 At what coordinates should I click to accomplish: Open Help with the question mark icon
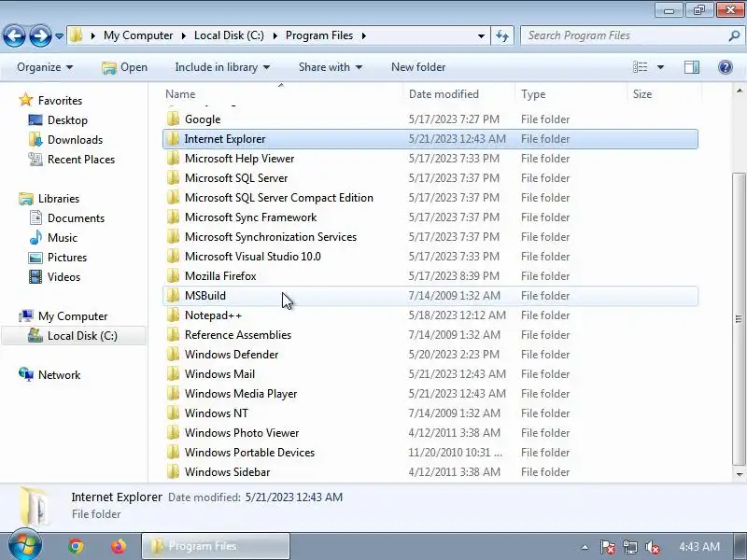726,67
